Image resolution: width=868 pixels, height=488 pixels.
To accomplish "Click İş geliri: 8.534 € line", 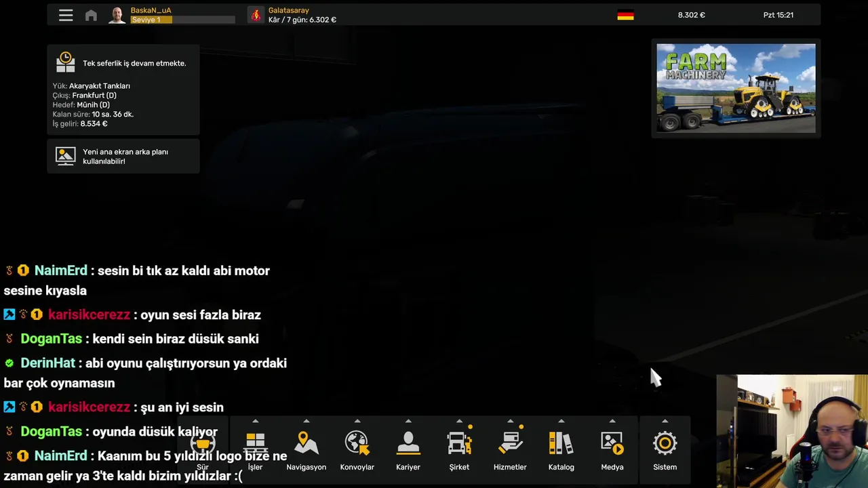I will coord(80,124).
